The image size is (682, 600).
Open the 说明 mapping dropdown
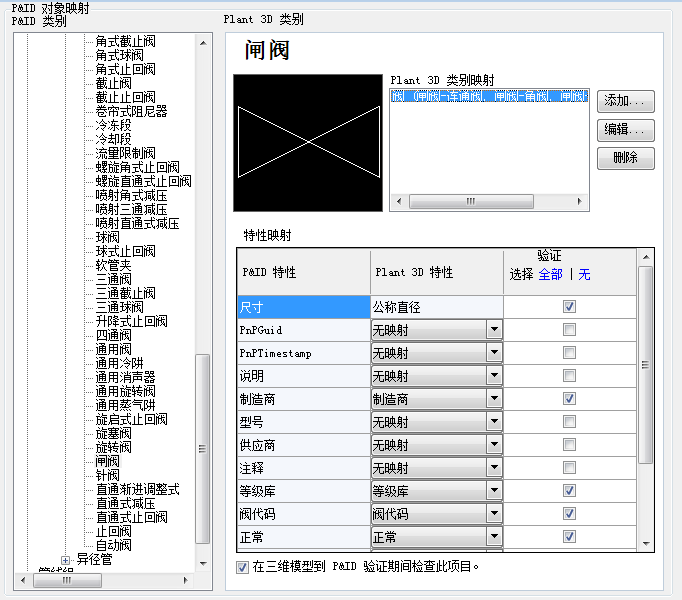coord(494,376)
